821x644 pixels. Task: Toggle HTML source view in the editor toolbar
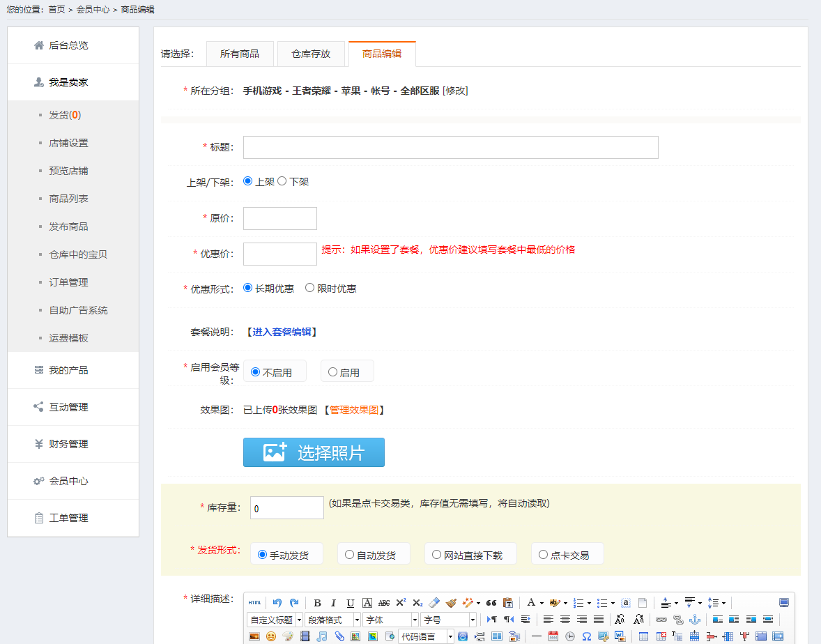[x=254, y=602]
